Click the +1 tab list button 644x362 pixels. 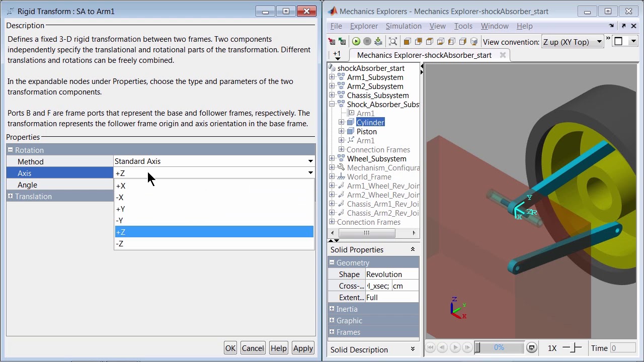tap(337, 55)
